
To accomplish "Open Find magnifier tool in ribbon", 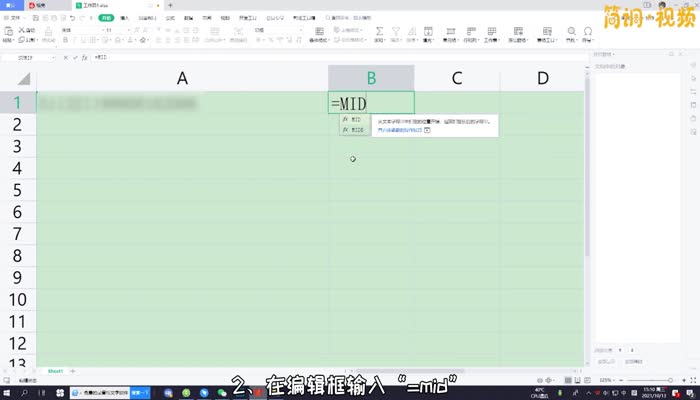I will [x=569, y=31].
